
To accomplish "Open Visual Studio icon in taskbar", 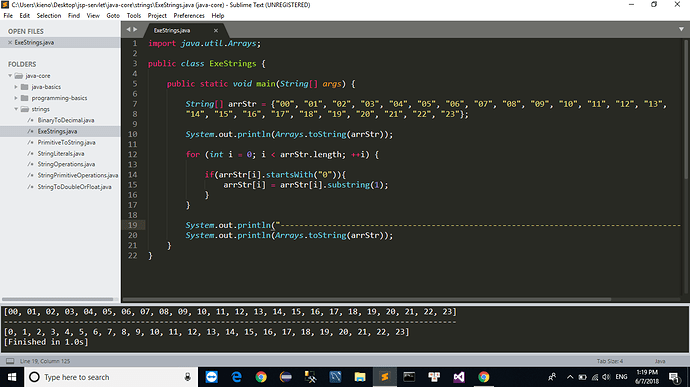I will [459, 377].
